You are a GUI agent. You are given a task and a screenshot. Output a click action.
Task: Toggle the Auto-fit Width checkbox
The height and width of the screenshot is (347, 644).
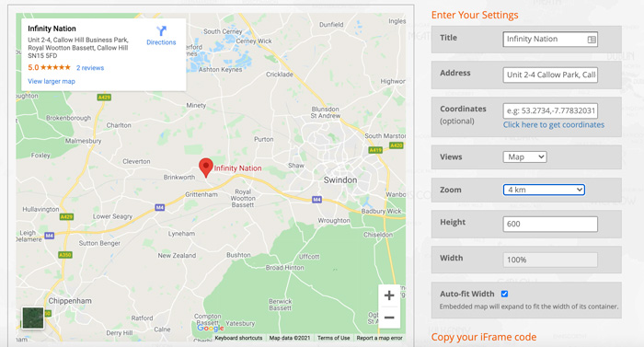click(x=504, y=294)
